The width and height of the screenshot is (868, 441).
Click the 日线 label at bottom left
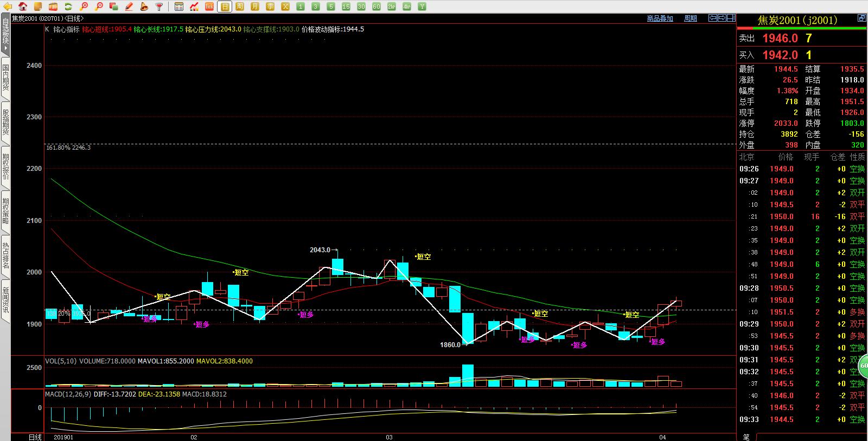[x=34, y=437]
